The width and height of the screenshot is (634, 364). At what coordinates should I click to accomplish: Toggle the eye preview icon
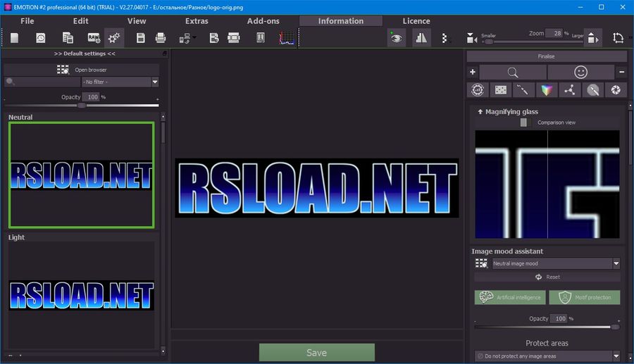(x=397, y=38)
